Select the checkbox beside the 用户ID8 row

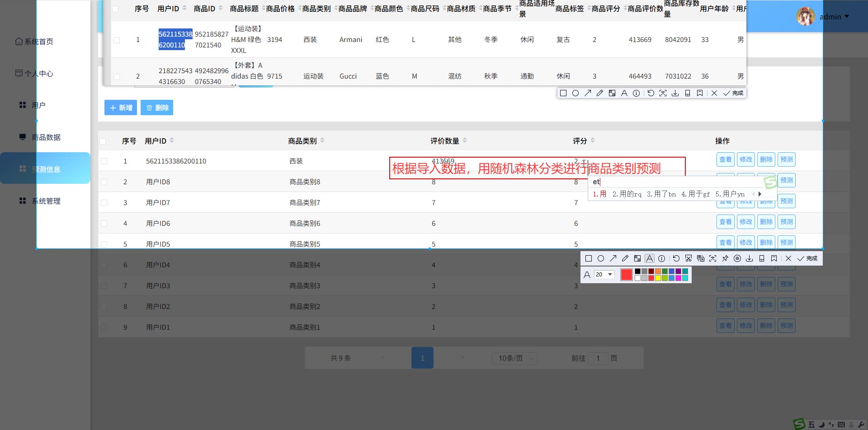(104, 182)
